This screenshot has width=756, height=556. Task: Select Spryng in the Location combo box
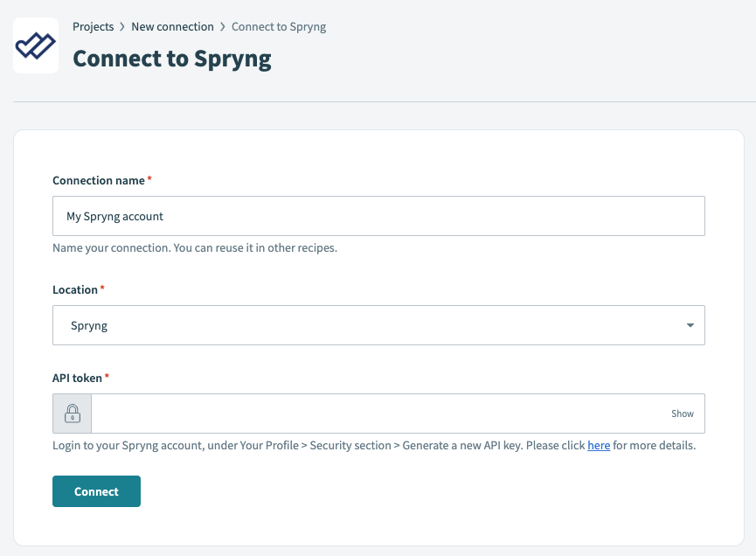coord(378,324)
